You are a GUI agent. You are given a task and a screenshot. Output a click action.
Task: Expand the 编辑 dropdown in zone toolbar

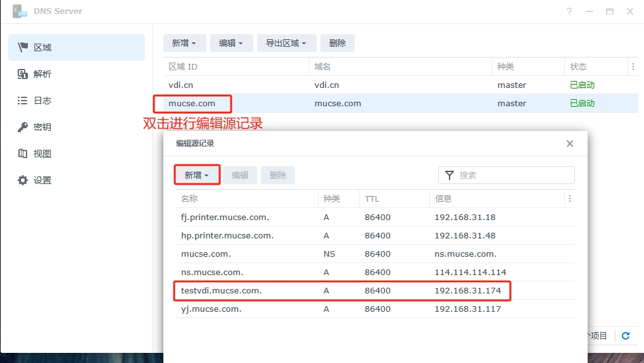[x=231, y=43]
